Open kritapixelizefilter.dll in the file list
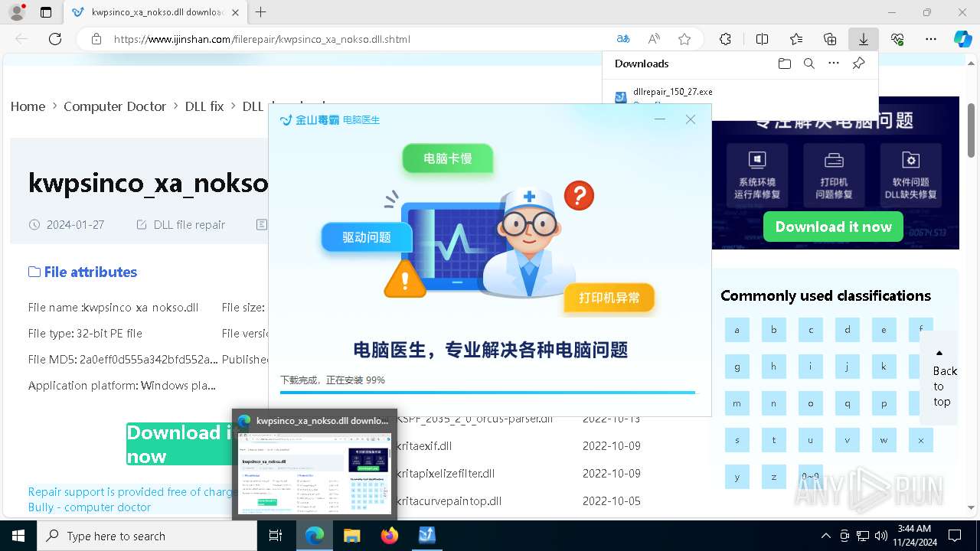 [x=446, y=473]
